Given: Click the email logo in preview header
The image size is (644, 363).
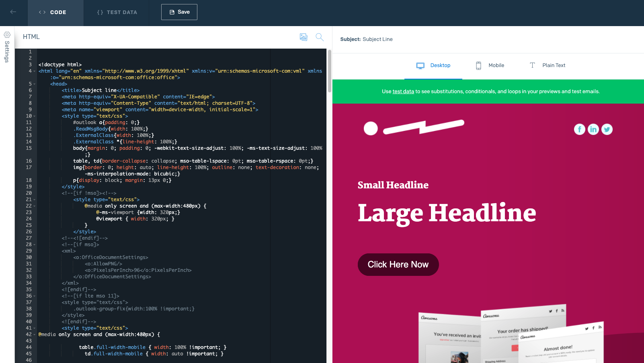Looking at the screenshot, I should click(x=414, y=128).
